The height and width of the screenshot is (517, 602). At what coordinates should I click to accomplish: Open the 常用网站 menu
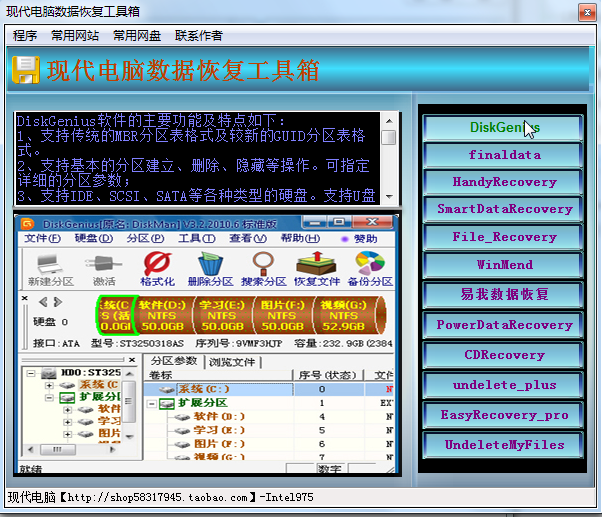point(75,36)
